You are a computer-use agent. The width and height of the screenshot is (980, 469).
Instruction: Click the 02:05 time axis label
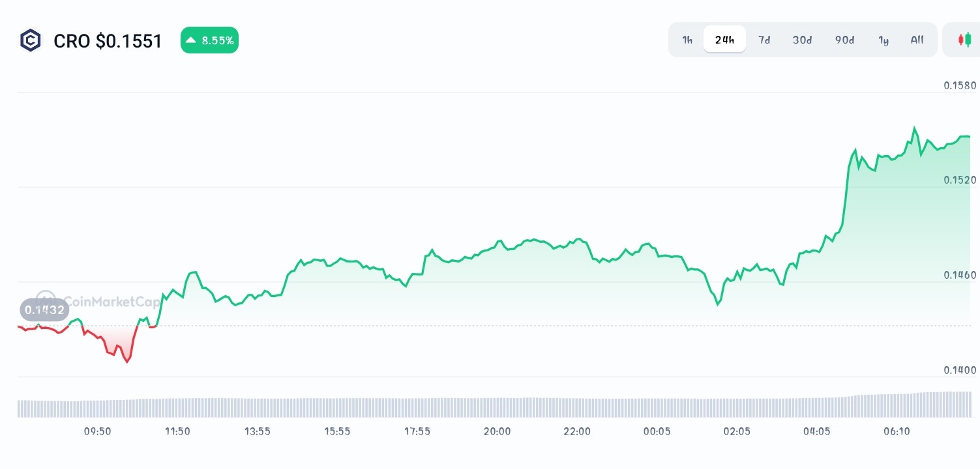coord(737,431)
